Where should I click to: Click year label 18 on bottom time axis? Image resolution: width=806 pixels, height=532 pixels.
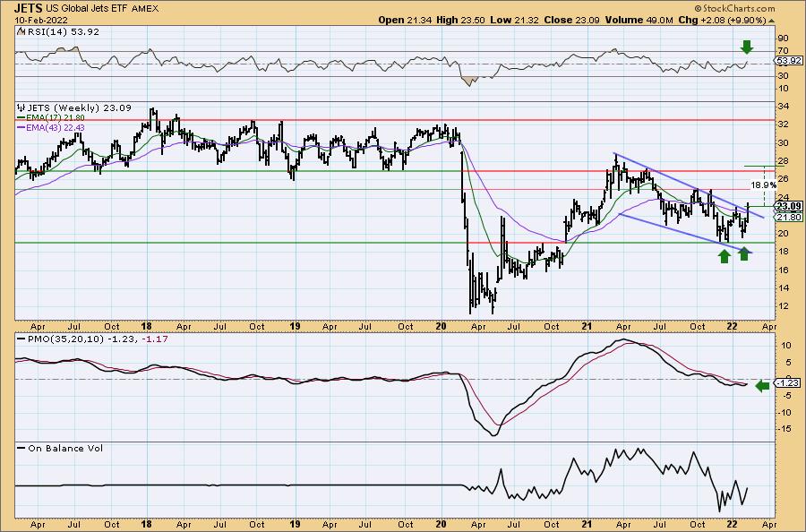(x=147, y=524)
